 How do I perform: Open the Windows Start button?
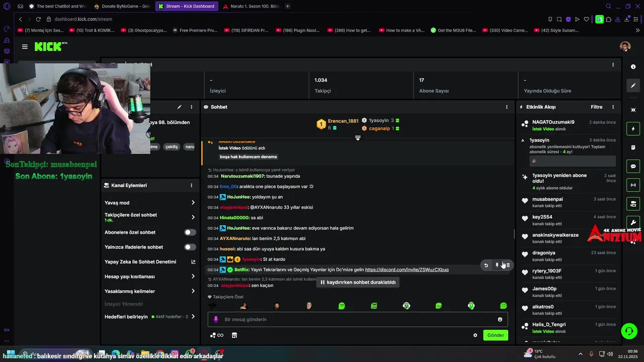coord(10,354)
